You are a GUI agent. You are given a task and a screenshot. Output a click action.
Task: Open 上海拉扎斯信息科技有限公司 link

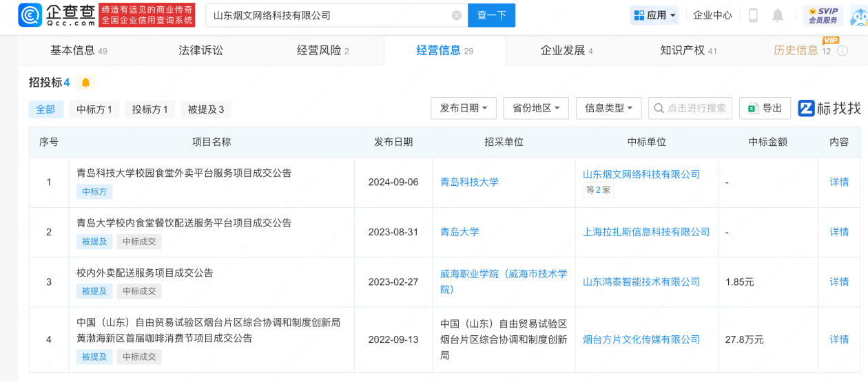click(646, 232)
